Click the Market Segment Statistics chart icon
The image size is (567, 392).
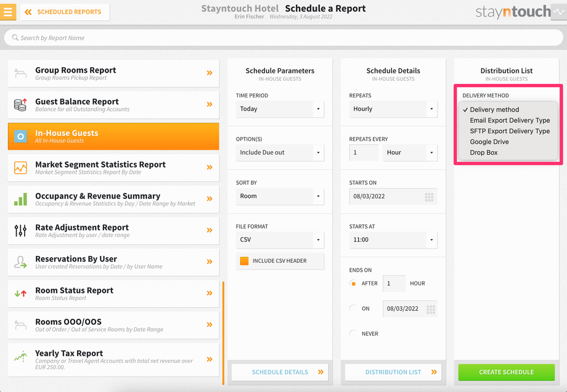point(20,168)
